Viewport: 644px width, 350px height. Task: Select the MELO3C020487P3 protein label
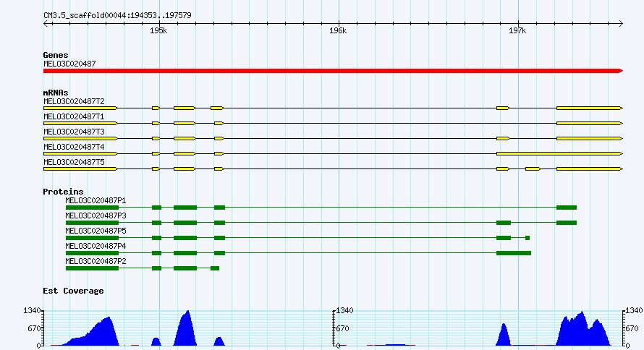coord(96,215)
